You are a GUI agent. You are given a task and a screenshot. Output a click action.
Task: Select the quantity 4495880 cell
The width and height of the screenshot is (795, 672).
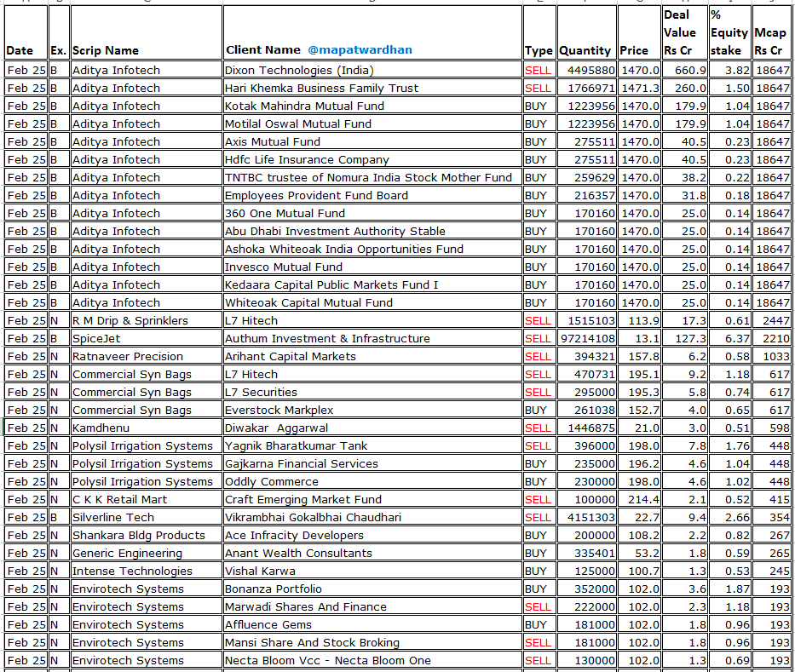(586, 70)
